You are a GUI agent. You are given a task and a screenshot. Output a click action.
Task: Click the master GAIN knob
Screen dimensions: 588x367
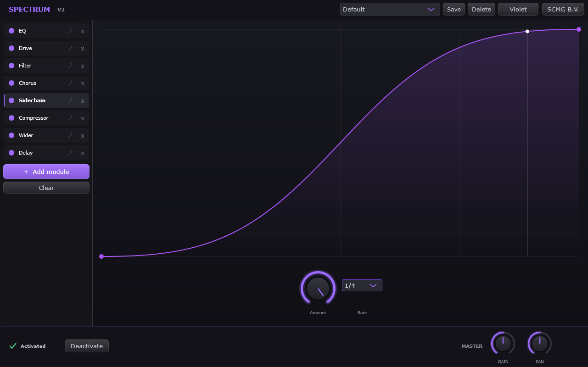tap(503, 343)
